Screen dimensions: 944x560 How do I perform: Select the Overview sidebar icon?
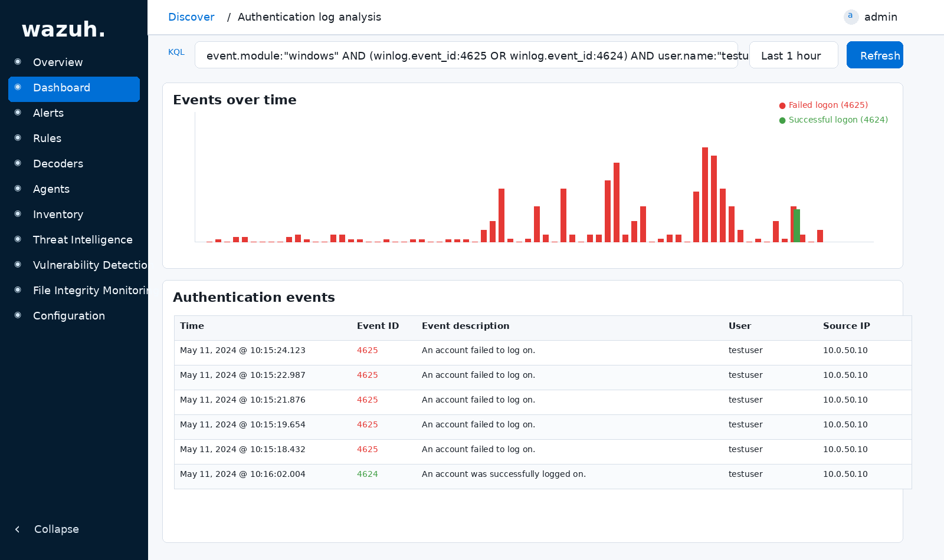(x=17, y=62)
